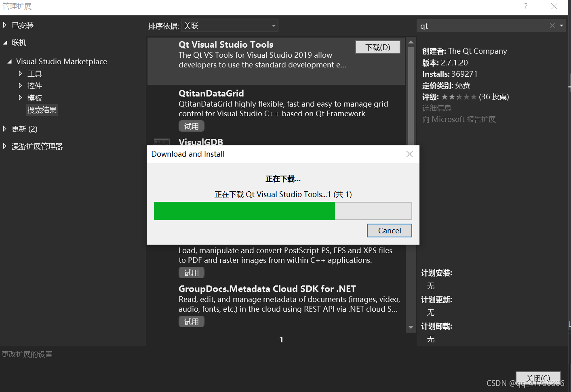
Task: Cancel the download
Action: 390,231
